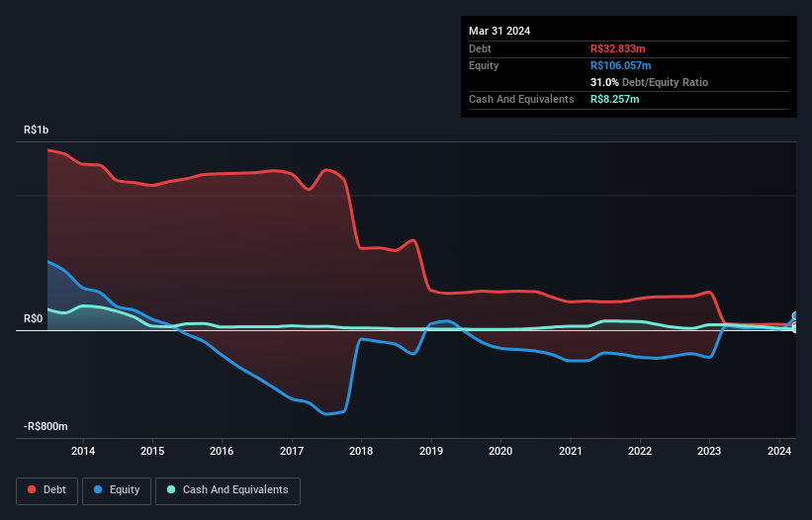
Task: Click the 2019 x-axis label
Action: pyautogui.click(x=431, y=451)
